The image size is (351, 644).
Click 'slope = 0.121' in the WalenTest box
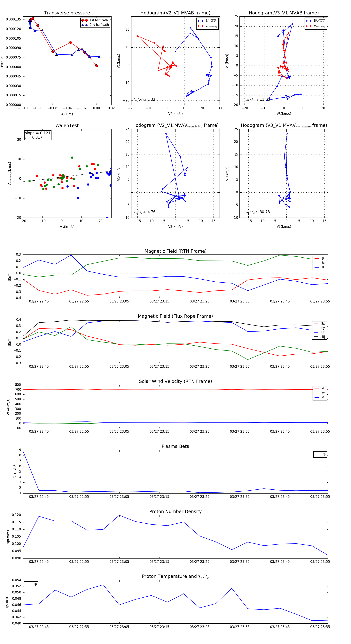[37, 133]
